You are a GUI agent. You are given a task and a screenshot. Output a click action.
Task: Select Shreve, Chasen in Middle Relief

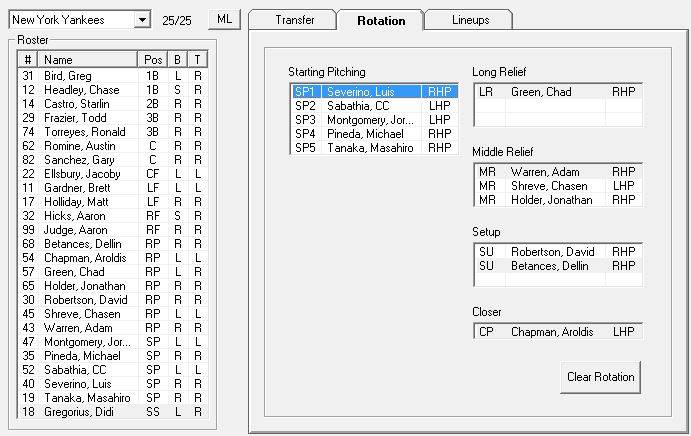tap(557, 186)
